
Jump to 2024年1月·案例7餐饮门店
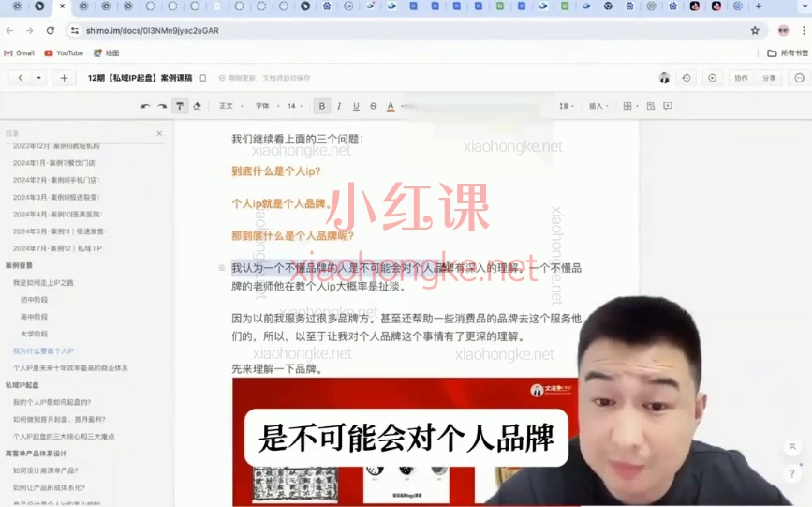click(x=54, y=163)
